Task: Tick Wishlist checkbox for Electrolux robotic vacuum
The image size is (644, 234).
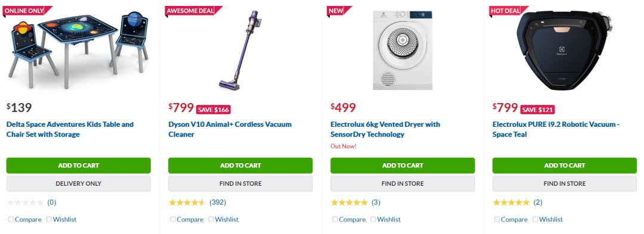Action: pos(535,219)
